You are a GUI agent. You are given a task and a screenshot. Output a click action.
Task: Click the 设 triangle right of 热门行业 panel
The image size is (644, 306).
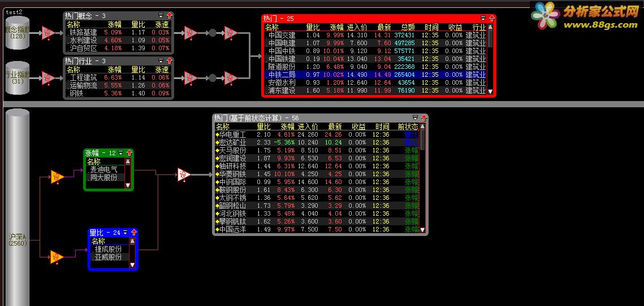(191, 78)
